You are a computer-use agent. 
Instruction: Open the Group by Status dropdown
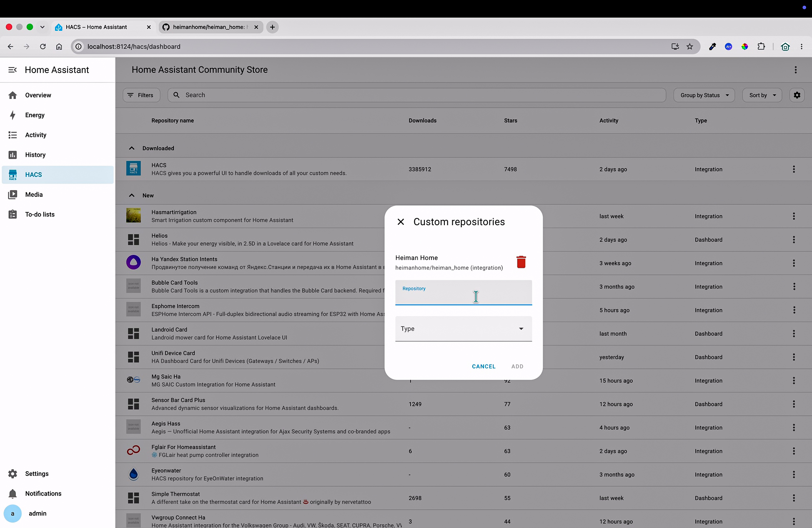[704, 95]
